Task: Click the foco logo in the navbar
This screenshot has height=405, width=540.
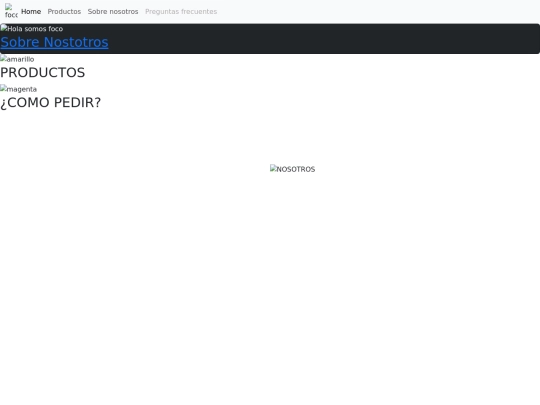Action: [11, 11]
